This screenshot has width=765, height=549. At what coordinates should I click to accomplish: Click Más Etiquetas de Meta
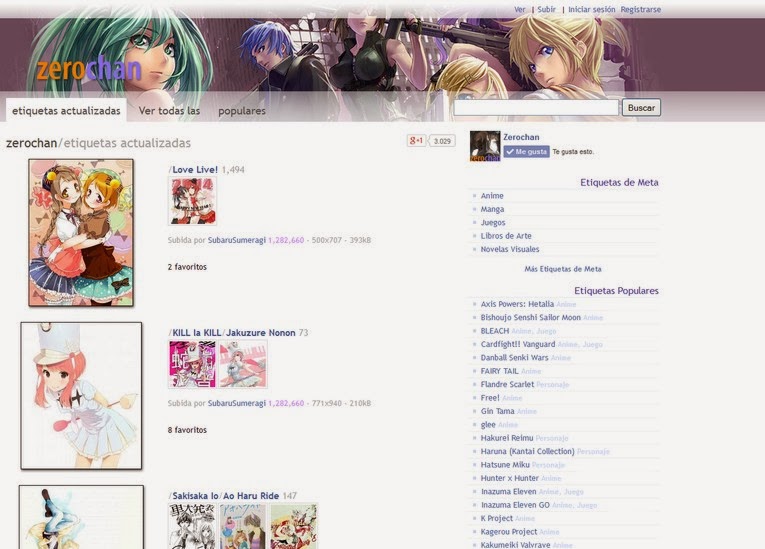tap(563, 269)
